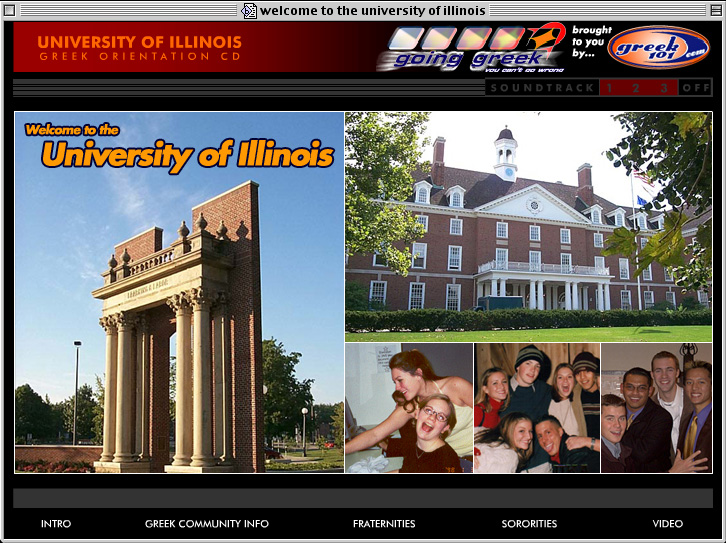This screenshot has width=726, height=543.
Task: Open GREEK COMMUNITY INFO
Action: coord(206,524)
